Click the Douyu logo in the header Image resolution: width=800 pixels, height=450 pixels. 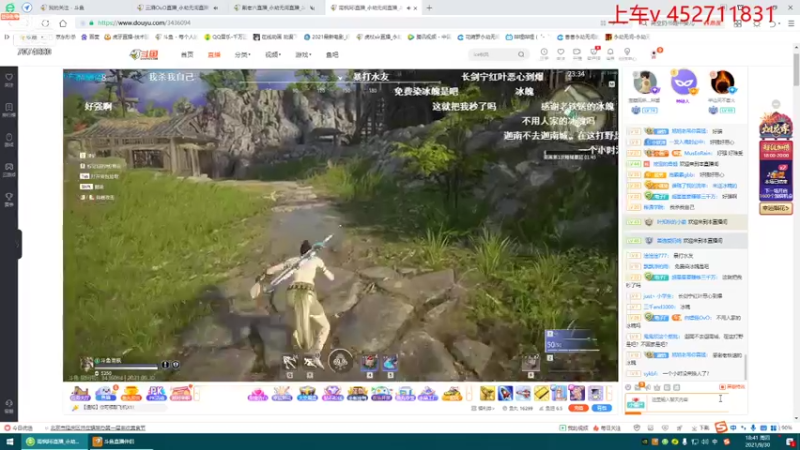144,55
